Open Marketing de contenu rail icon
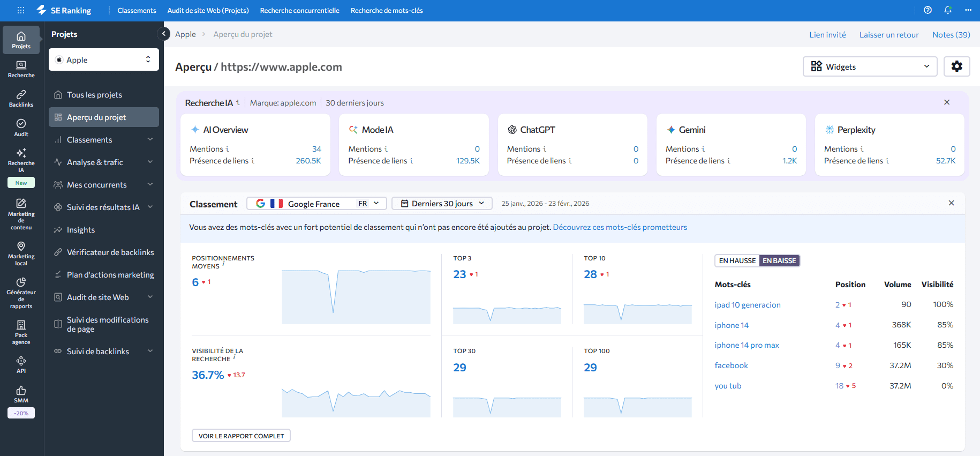Image resolution: width=980 pixels, height=456 pixels. point(21,214)
